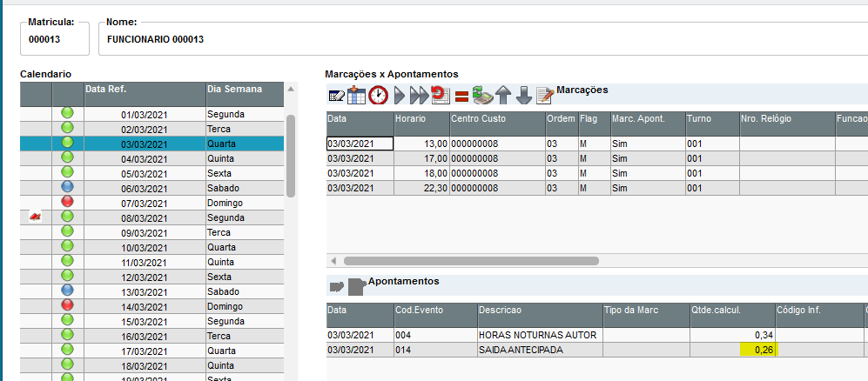Click the Marcações scrollbar left arrow

[x=333, y=260]
